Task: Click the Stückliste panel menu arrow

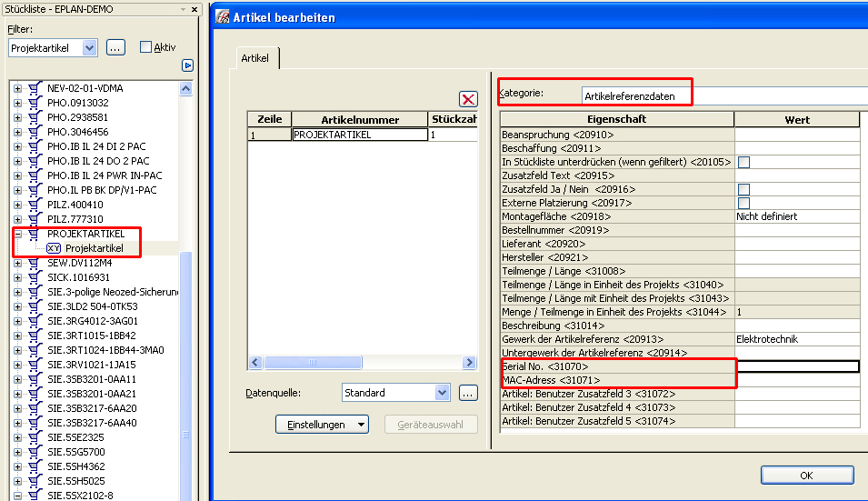Action: [x=184, y=9]
